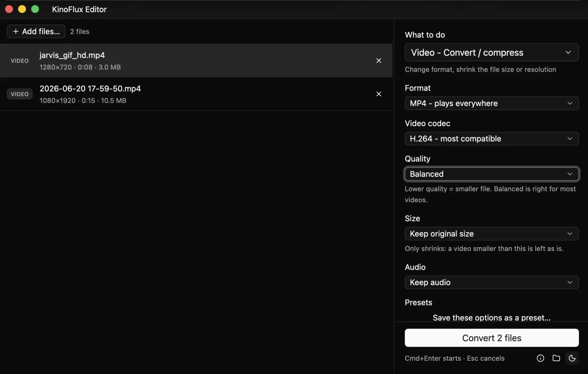Screen dimensions: 588x374
Task: Select the 2026-06-20 17-59-50.mp4 file name
Action: point(90,89)
